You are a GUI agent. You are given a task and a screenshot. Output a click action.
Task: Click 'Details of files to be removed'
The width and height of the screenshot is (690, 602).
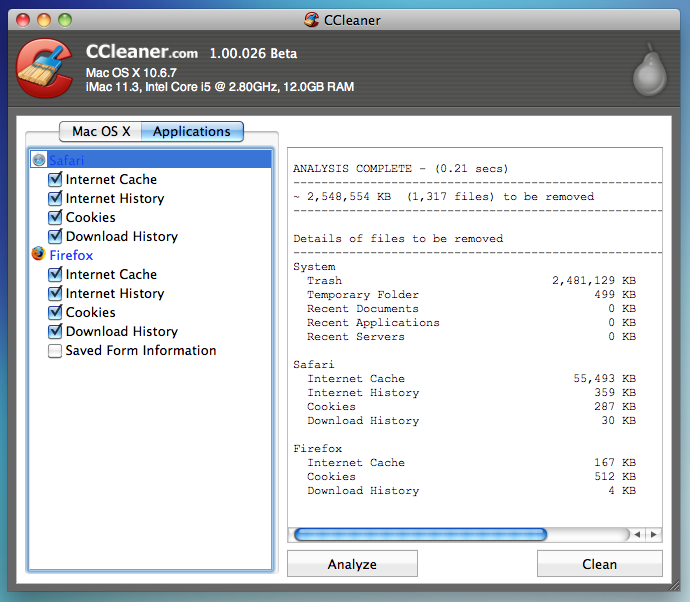point(398,239)
